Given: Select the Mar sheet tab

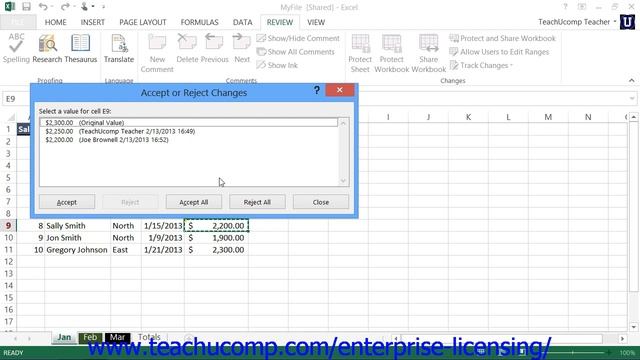Looking at the screenshot, I should coord(117,337).
